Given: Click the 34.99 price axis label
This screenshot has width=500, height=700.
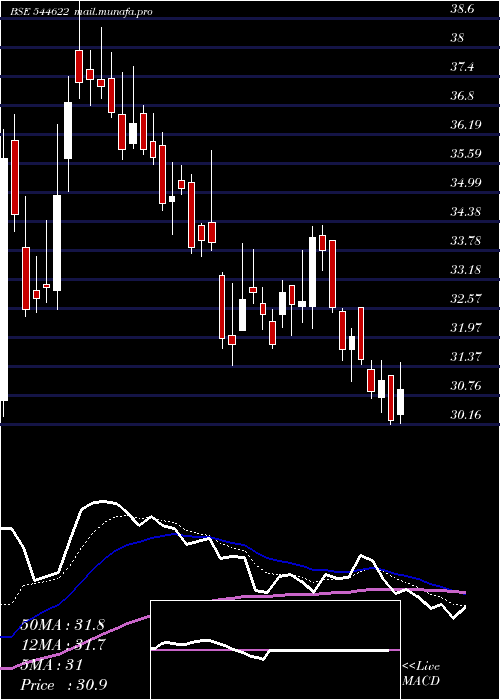Looking at the screenshot, I should pos(466,183).
